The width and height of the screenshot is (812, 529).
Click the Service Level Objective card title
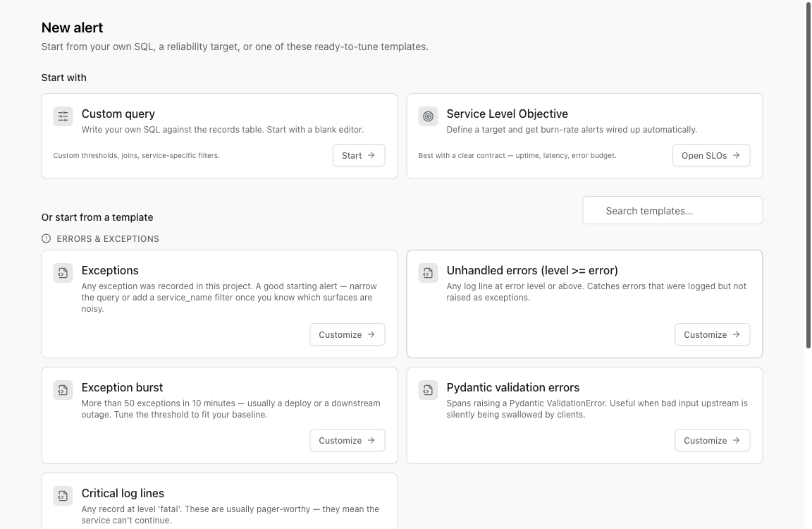point(507,114)
